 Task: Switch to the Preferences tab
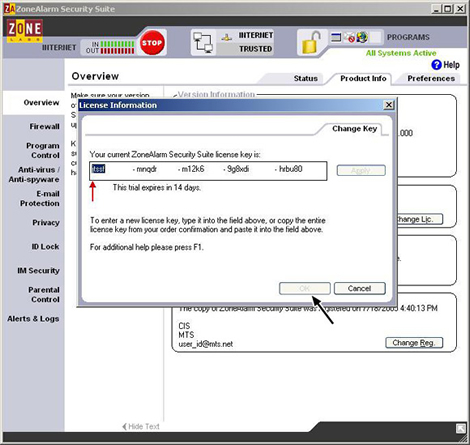coord(431,78)
